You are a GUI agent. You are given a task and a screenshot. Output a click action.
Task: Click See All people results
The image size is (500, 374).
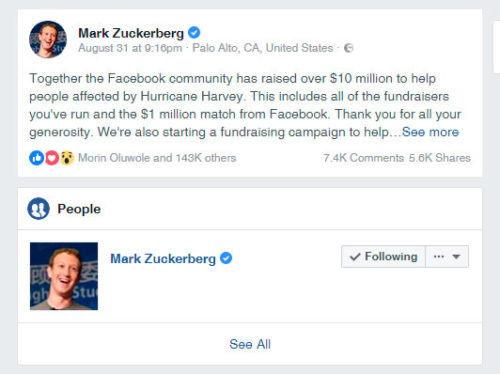coord(250,344)
